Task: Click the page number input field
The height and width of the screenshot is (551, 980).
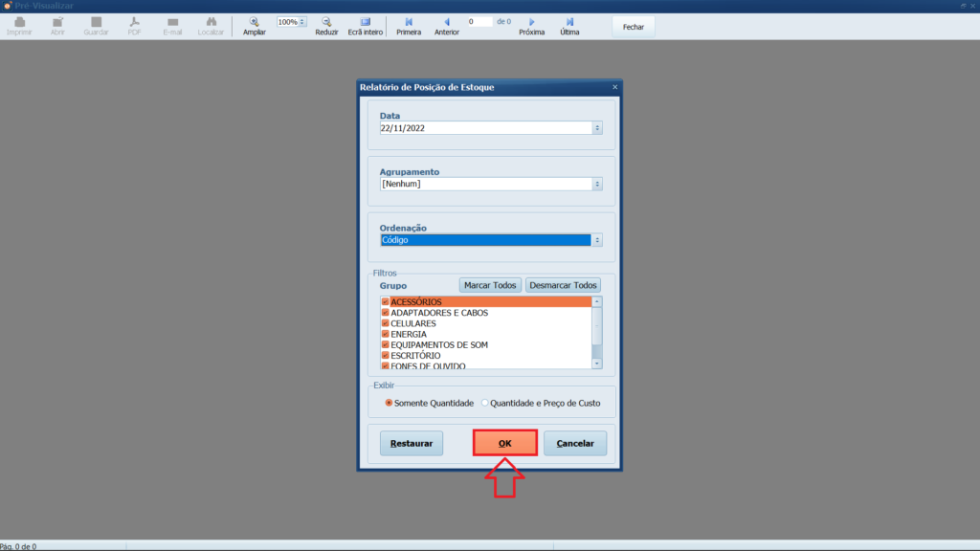Action: [x=479, y=21]
